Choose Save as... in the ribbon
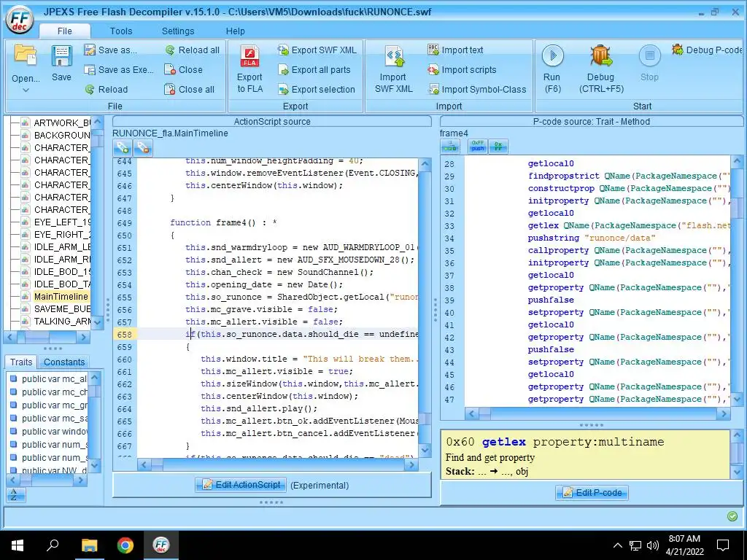Image resolution: width=747 pixels, height=560 pixels. (111, 50)
